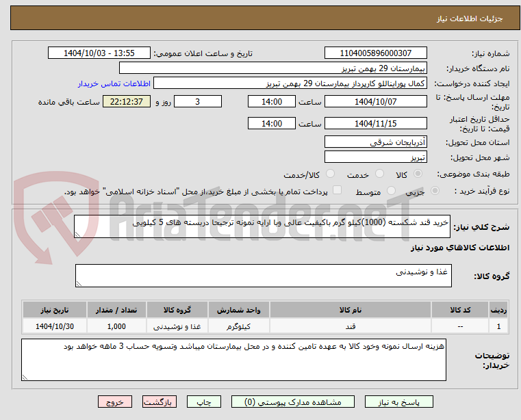Screen dimensions: 521x420
Task: Click the province field آذربایجان شرقی
Action: [375, 142]
